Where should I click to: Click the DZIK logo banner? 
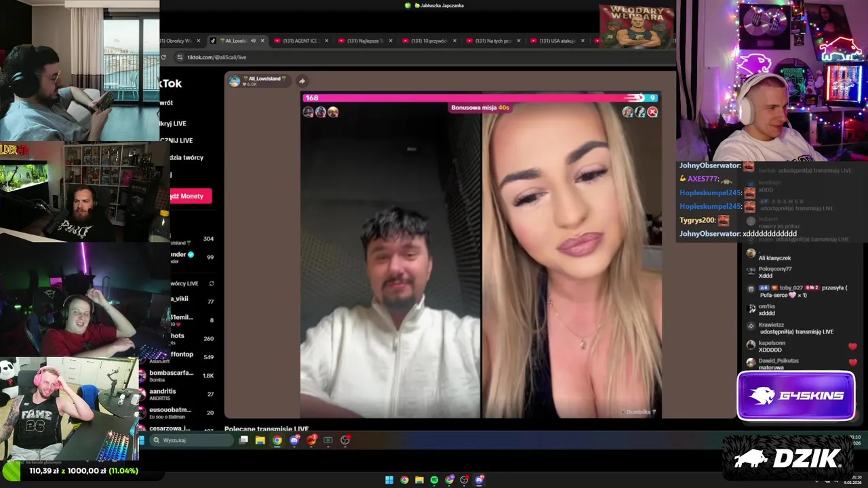[x=788, y=457]
